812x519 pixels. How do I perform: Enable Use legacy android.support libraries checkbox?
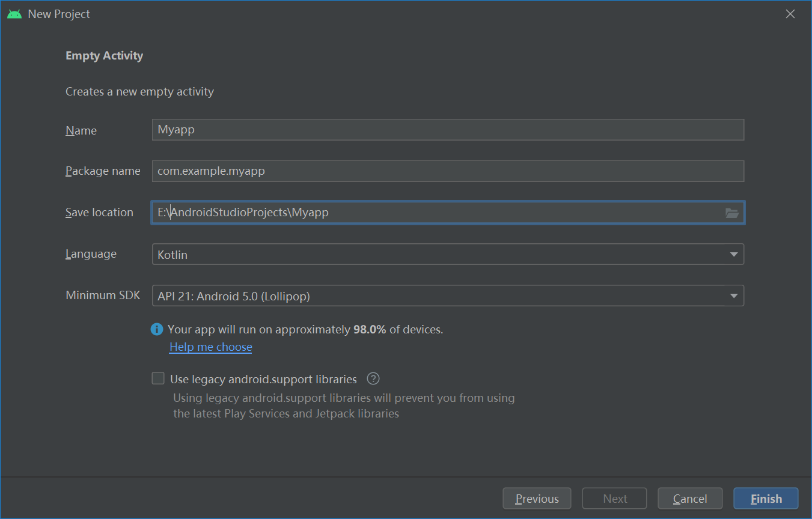point(158,378)
